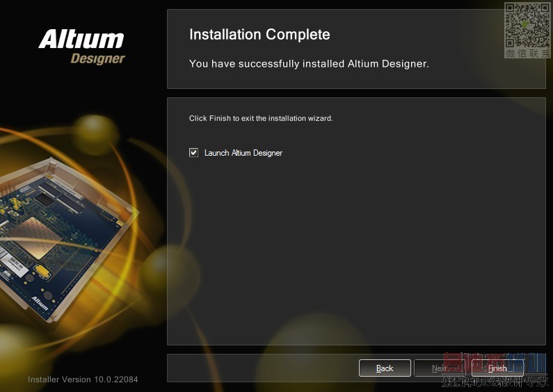Click the Altium Designer logo
Screen dimensions: 553x392
(x=82, y=47)
